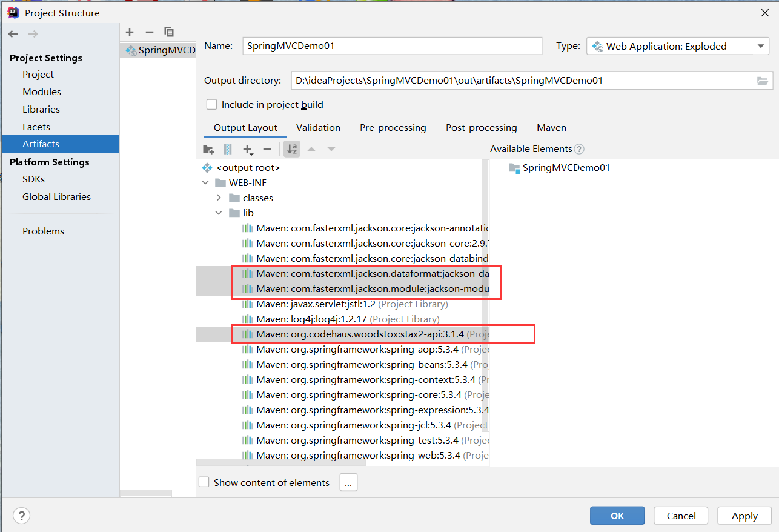Create an archive in the output layout
The image size is (779, 532).
tap(228, 149)
